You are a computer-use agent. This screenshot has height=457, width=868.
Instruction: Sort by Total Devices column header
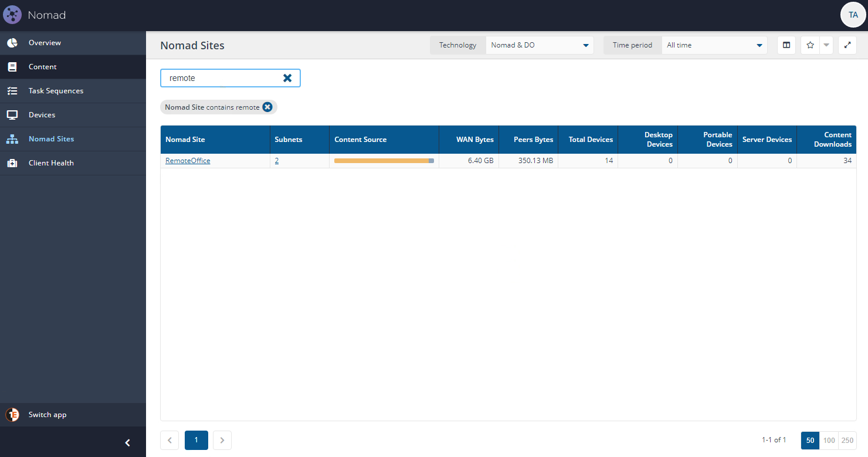[588, 140]
